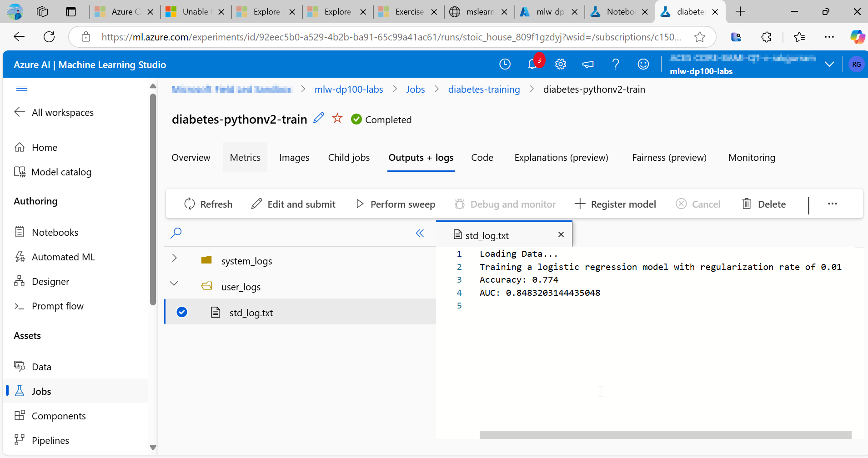This screenshot has height=458, width=868.
Task: Open Designer in the sidebar
Action: [x=42, y=281]
